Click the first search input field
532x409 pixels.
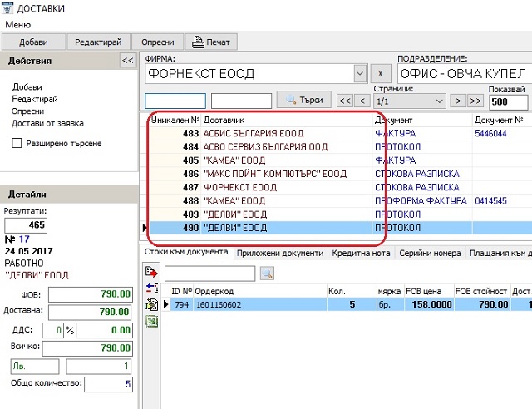[x=175, y=101]
